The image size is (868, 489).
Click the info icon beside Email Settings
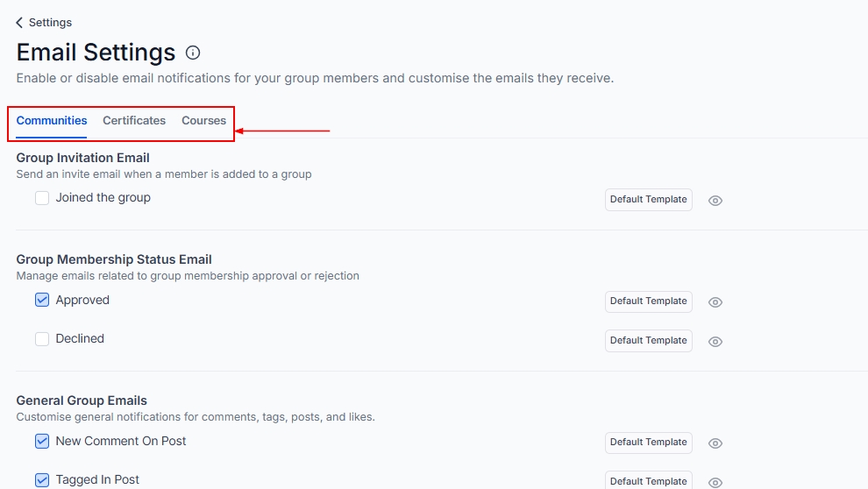pyautogui.click(x=193, y=53)
